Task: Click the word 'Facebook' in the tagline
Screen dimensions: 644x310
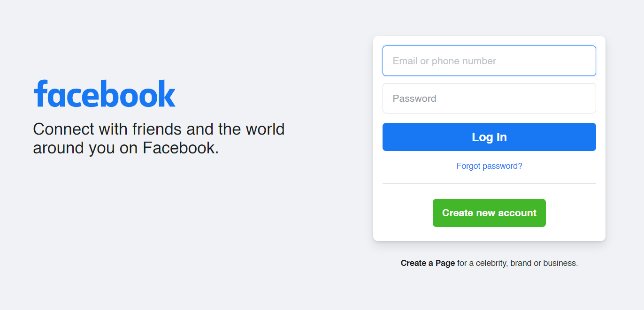Action: pos(181,148)
